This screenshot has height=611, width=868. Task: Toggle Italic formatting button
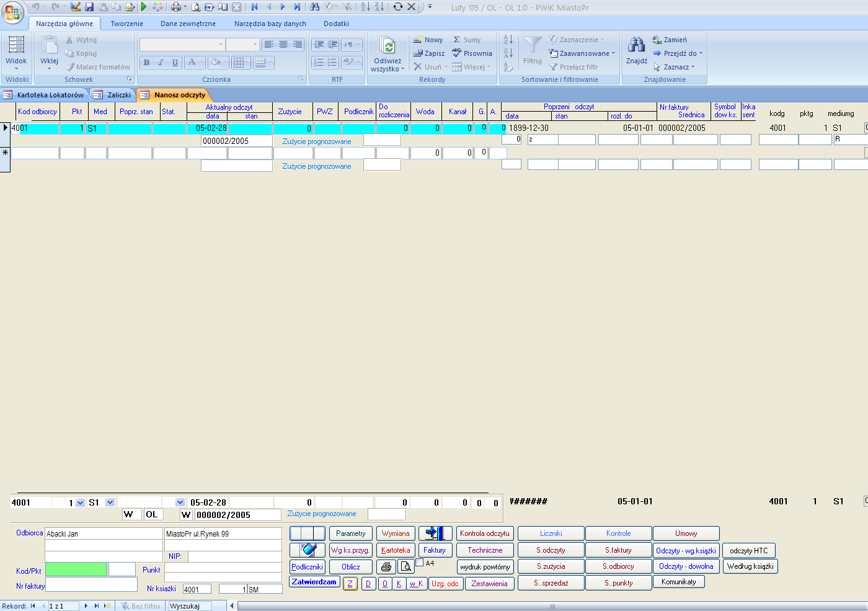(x=161, y=62)
